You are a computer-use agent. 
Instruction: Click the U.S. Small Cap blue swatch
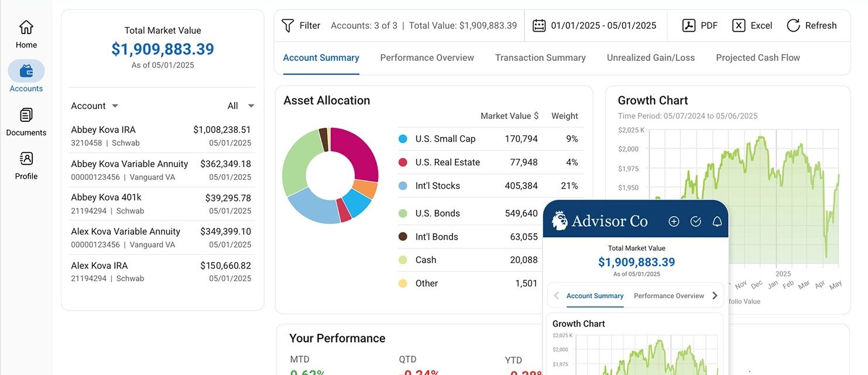(x=403, y=139)
